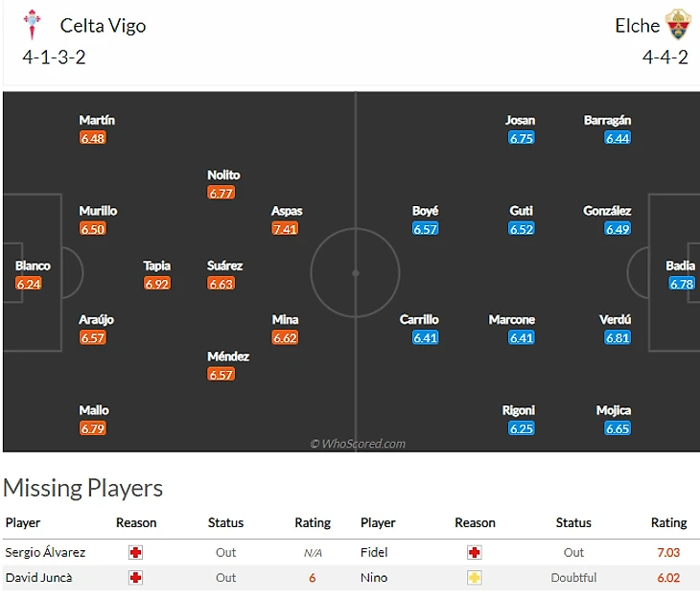Screen dimensions: 700x599
Task: Click the Celta Vigo club crest
Action: click(x=32, y=24)
